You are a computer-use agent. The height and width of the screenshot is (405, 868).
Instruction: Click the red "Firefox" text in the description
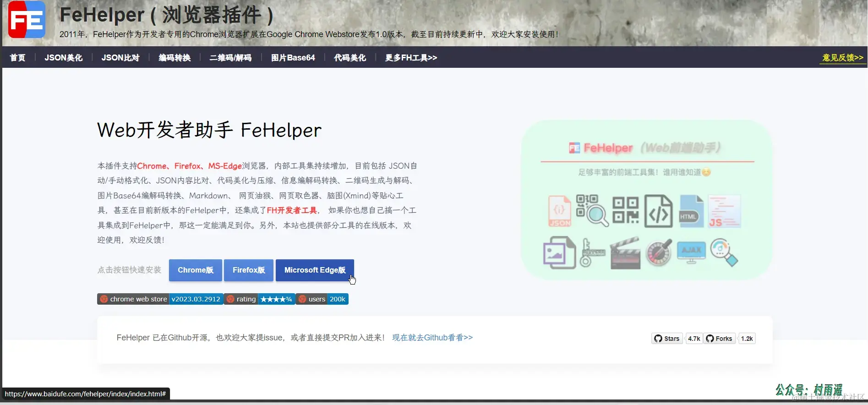click(187, 166)
